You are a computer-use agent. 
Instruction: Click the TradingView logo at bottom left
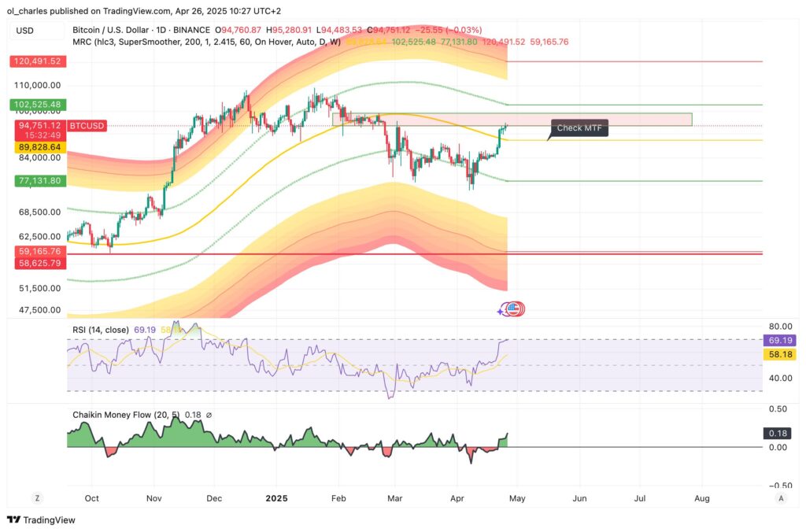(x=41, y=520)
